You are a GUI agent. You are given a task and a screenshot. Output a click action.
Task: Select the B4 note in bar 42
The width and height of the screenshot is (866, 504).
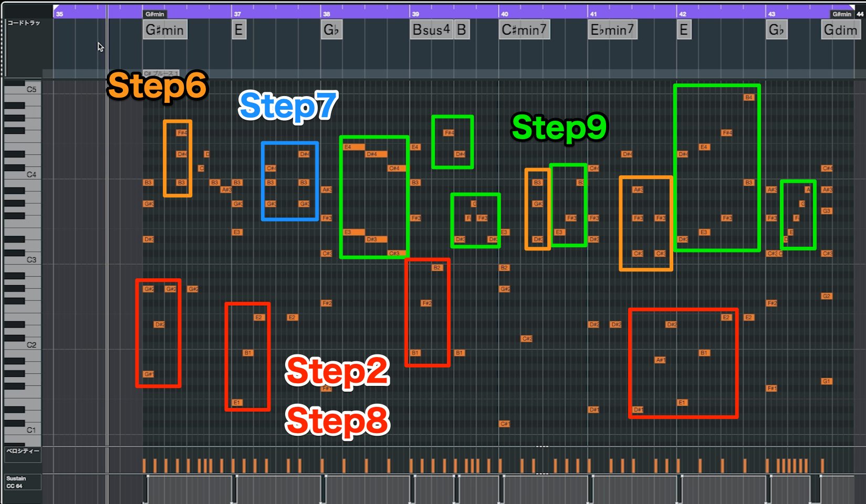coord(749,97)
